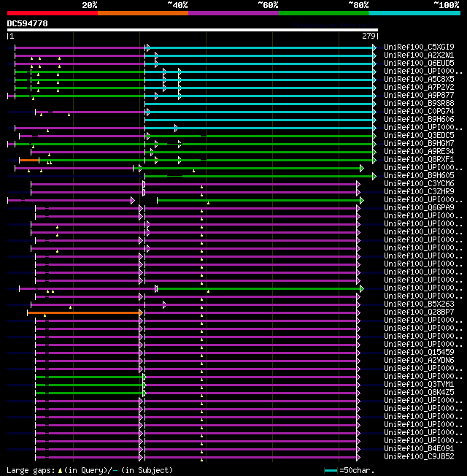
Task: Click the orange alignment segment in the Q28BP7 row
Action: (84, 312)
